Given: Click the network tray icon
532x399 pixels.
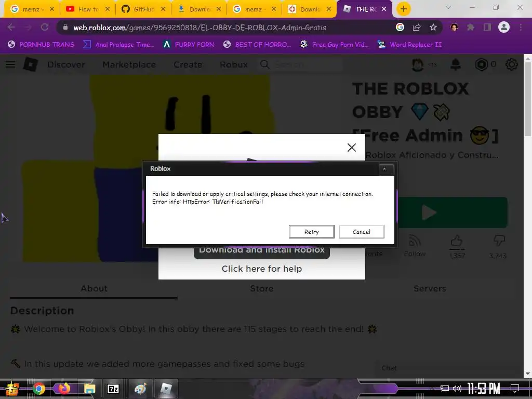Looking at the screenshot, I should [x=444, y=389].
